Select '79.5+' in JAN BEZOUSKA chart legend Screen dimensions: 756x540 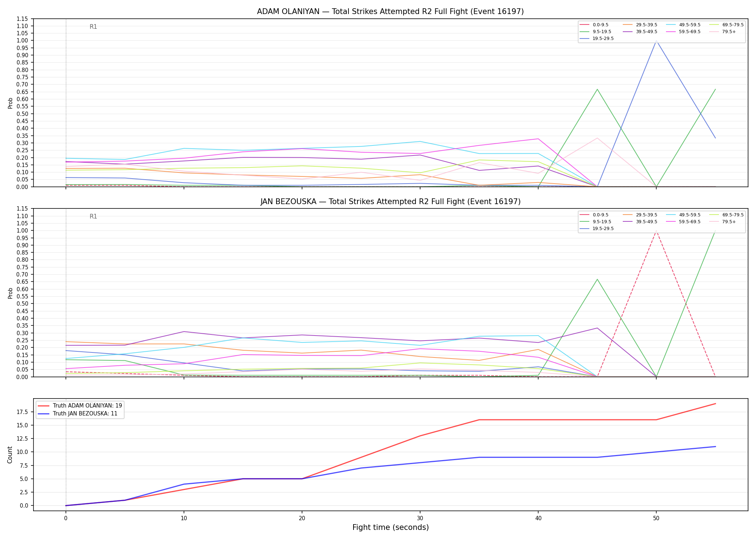(x=723, y=222)
